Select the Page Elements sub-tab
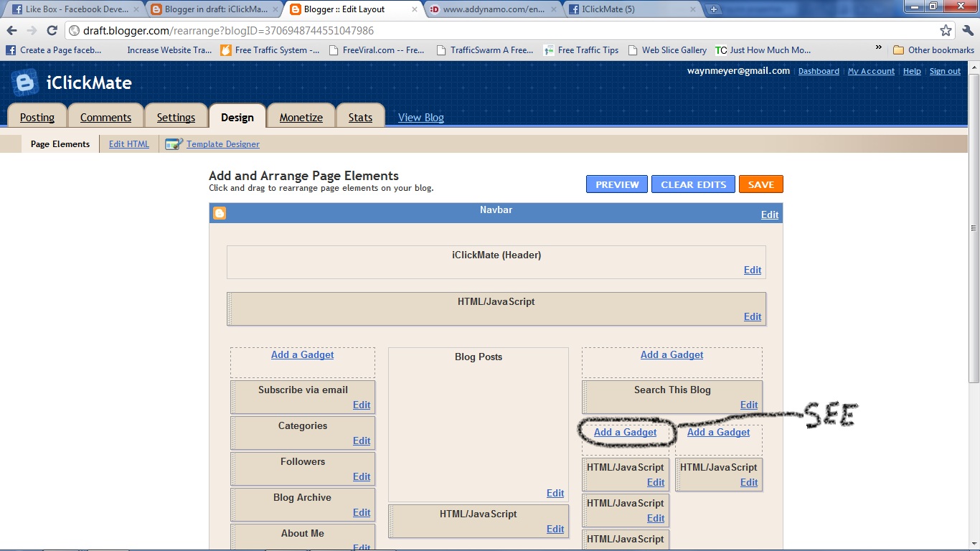Screen dimensions: 980x551 coord(60,144)
